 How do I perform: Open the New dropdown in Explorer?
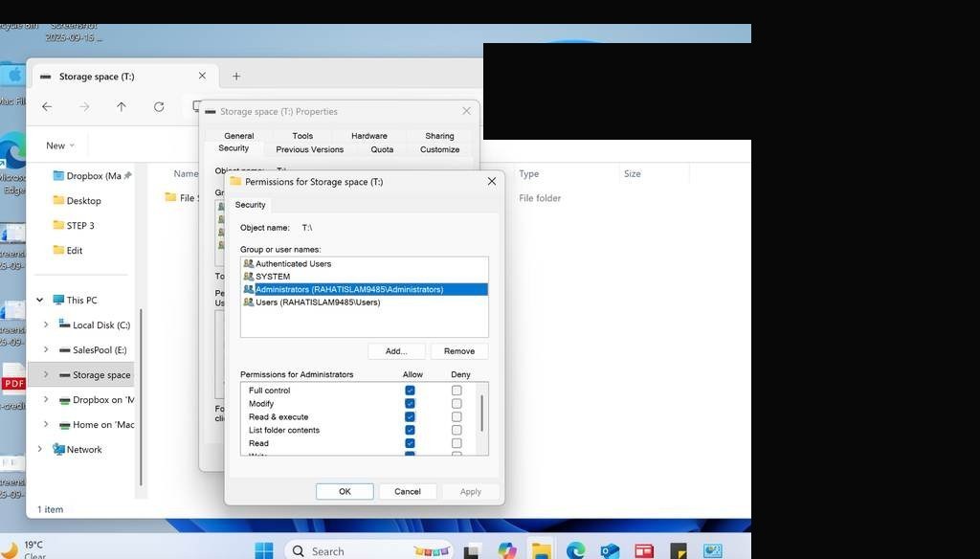(60, 145)
